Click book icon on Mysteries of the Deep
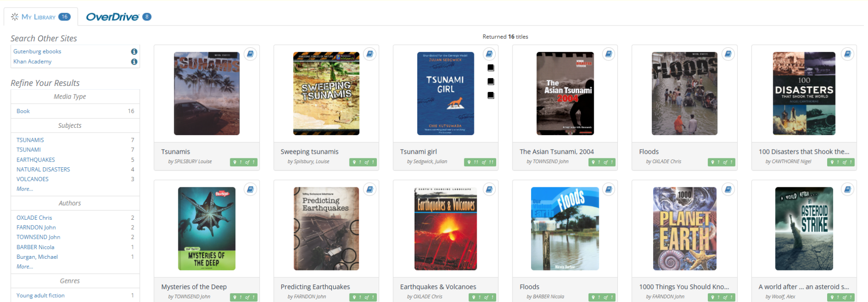Image resolution: width=868 pixels, height=302 pixels. (250, 190)
